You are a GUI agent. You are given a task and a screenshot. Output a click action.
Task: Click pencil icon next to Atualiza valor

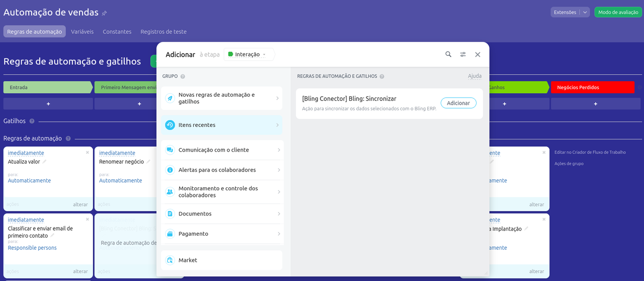tap(44, 162)
